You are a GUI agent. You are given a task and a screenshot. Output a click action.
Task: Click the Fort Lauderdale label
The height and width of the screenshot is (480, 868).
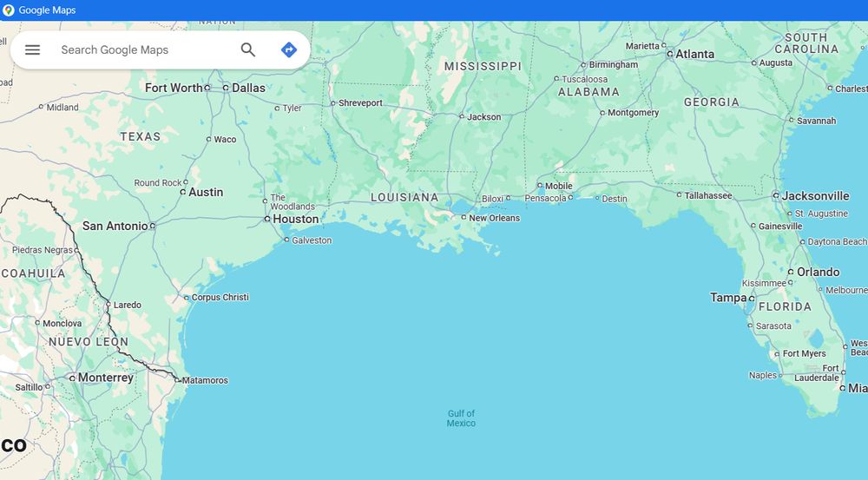pyautogui.click(x=817, y=373)
